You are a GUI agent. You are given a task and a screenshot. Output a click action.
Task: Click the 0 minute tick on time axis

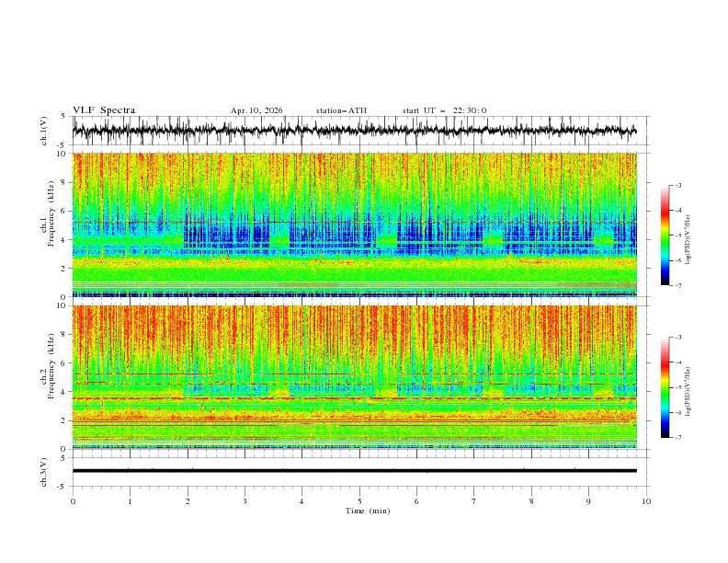73,501
